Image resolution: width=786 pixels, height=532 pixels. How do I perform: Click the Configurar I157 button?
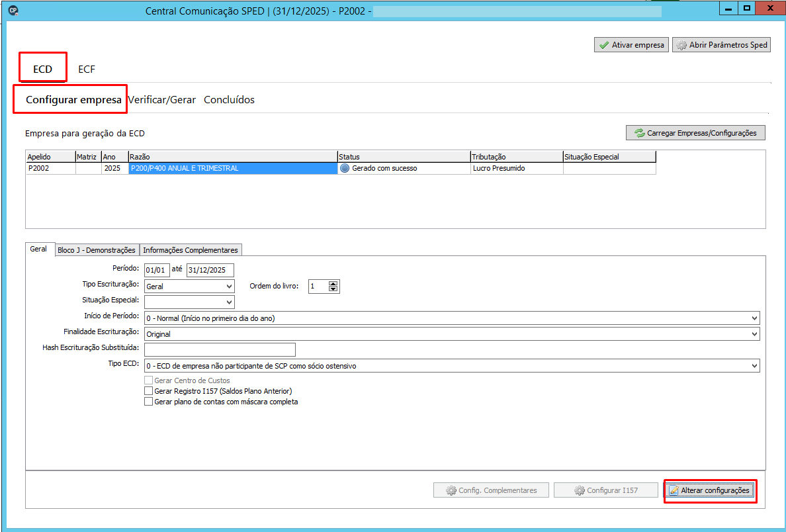(605, 490)
